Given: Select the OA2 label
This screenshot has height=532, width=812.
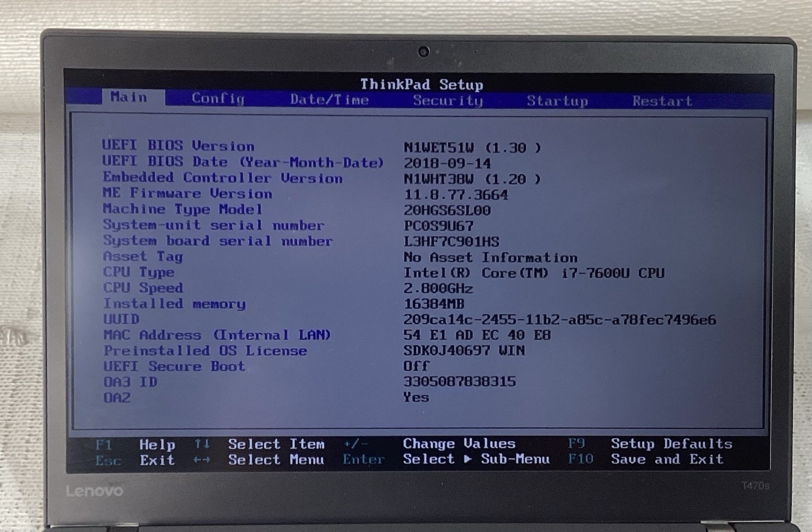Looking at the screenshot, I should (x=117, y=397).
